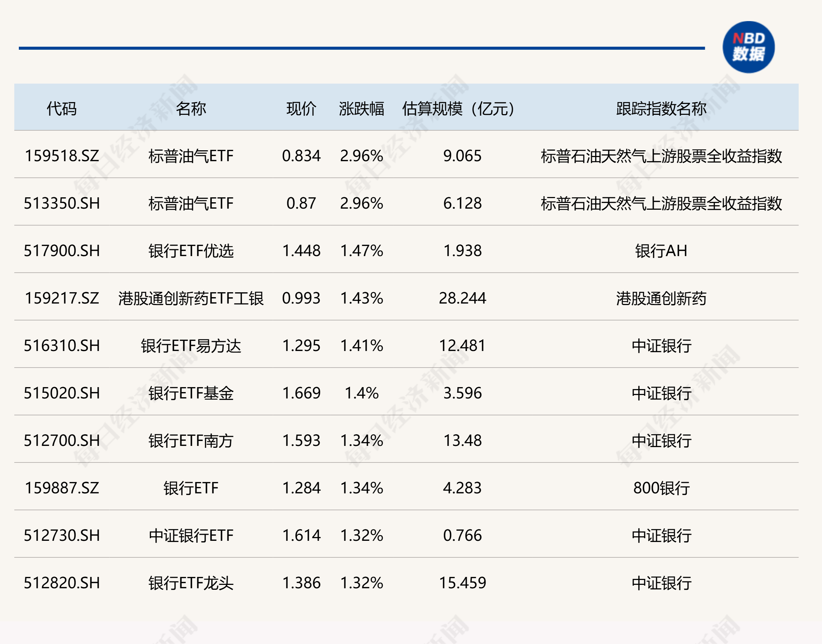Click price 0.87
The height and width of the screenshot is (644, 822).
click(301, 203)
